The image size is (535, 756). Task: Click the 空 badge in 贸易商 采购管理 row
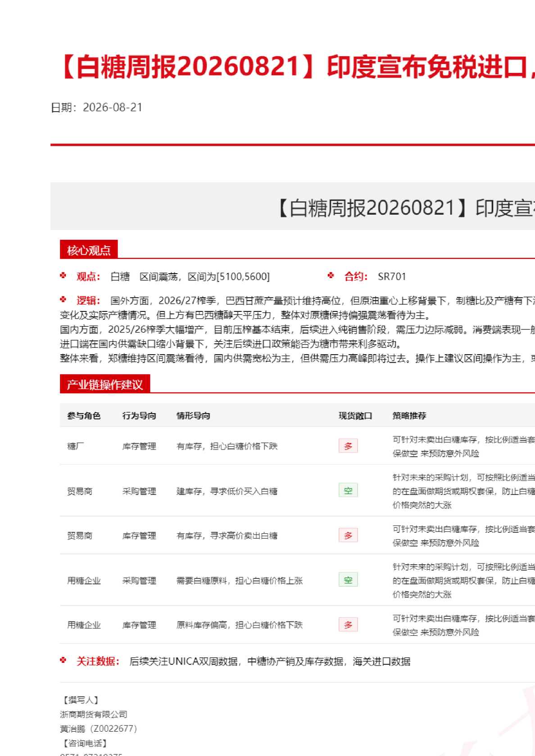[348, 490]
